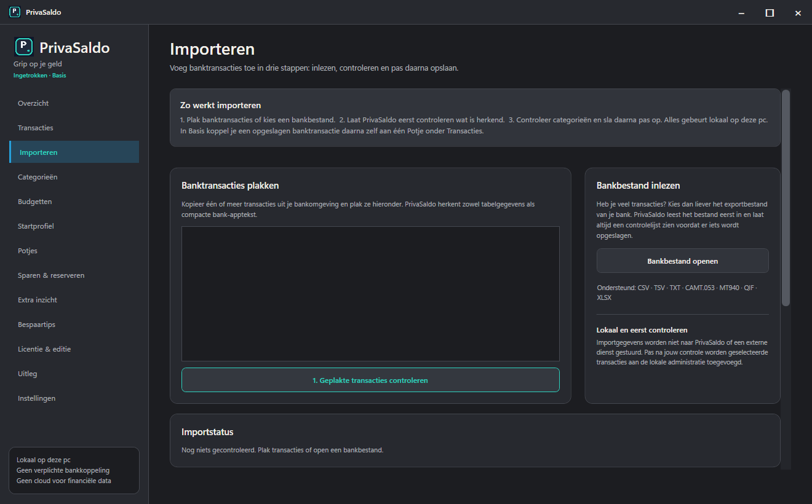Click the 'Zo werkt importeren' heading
Screen dimensions: 812x504
(x=220, y=106)
